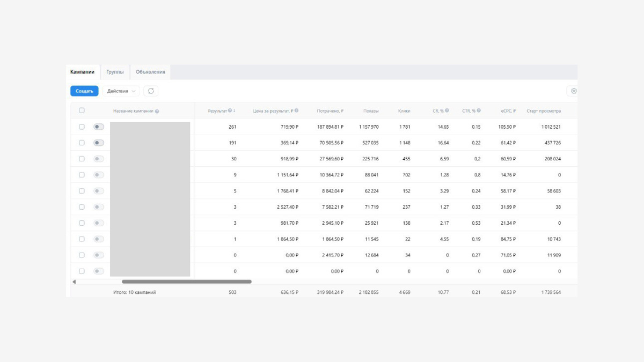The width and height of the screenshot is (644, 362).
Task: Switch to the Объявления tab
Action: 150,72
